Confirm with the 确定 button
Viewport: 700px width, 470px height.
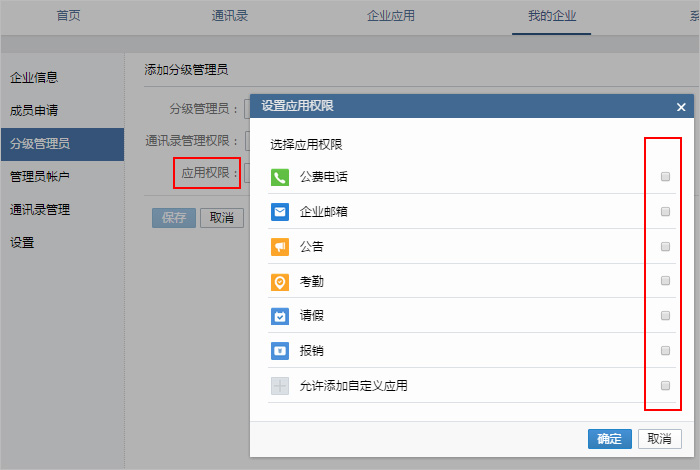tap(609, 439)
